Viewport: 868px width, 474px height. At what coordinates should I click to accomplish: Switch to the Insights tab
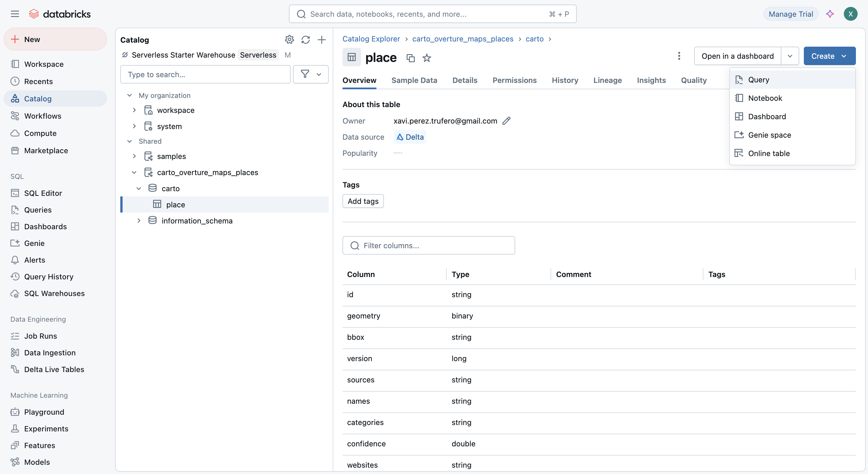pyautogui.click(x=651, y=80)
